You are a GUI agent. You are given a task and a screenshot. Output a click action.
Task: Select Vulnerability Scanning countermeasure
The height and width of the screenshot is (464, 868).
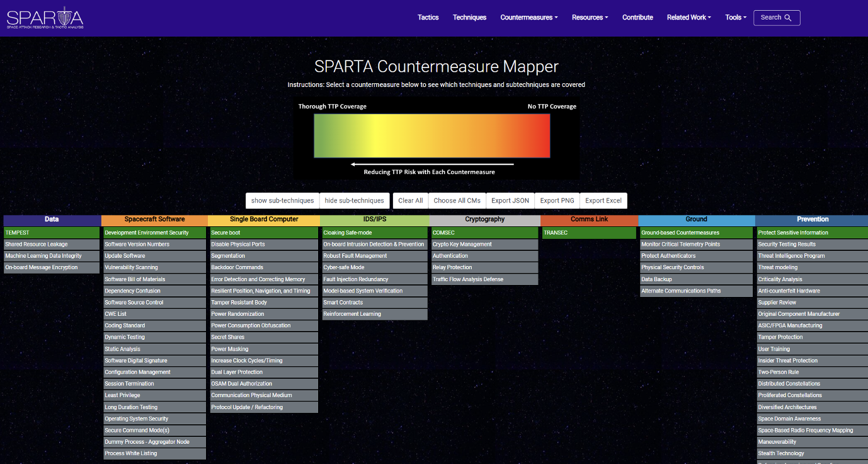click(155, 267)
